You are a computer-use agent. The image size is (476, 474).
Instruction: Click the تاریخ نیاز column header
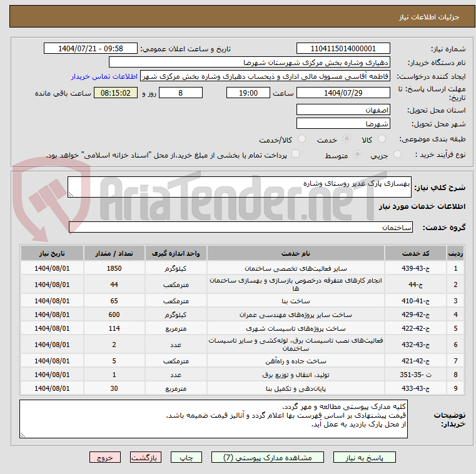point(52,253)
